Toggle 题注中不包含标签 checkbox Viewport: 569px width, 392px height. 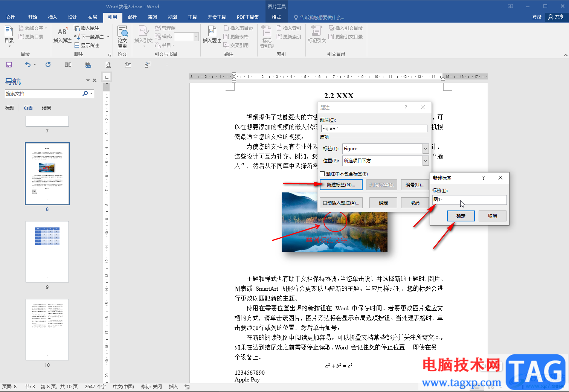[x=322, y=174]
